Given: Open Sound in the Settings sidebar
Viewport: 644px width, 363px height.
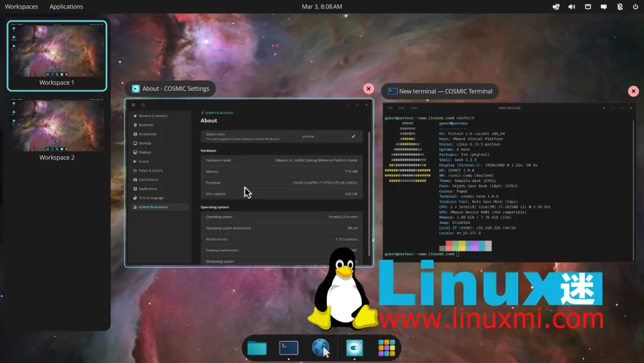Looking at the screenshot, I should (158, 161).
